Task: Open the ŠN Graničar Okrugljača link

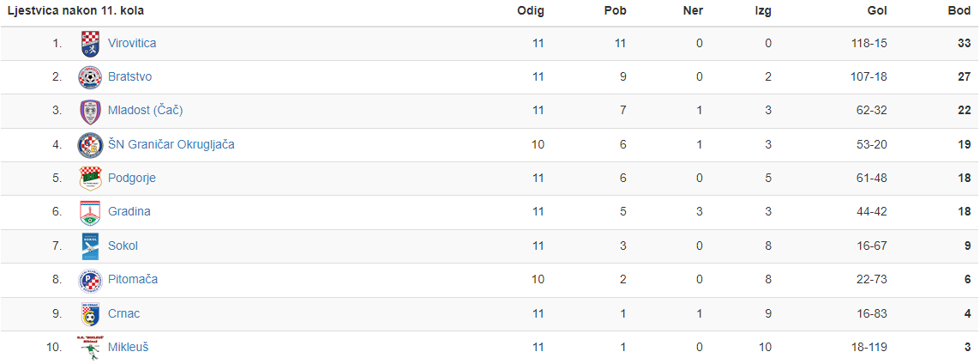Action: 171,144
